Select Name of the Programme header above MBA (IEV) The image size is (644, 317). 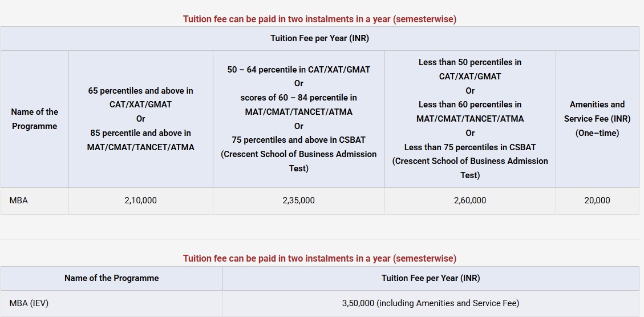[x=111, y=278]
